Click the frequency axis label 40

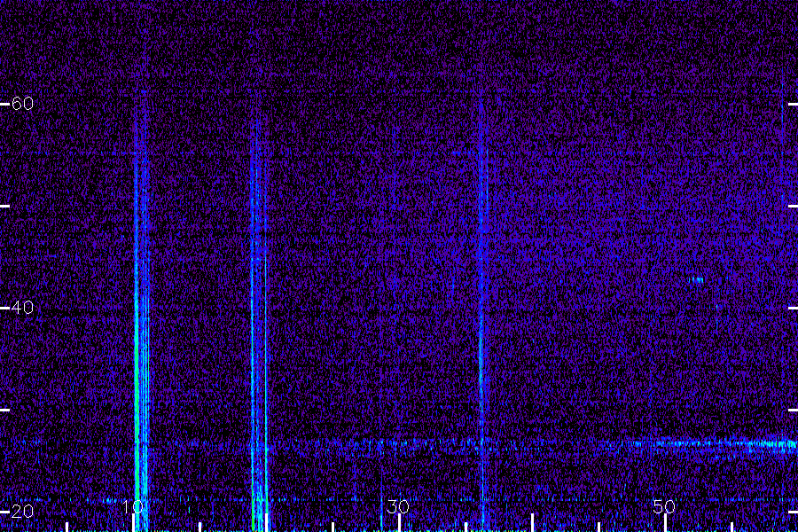click(22, 308)
